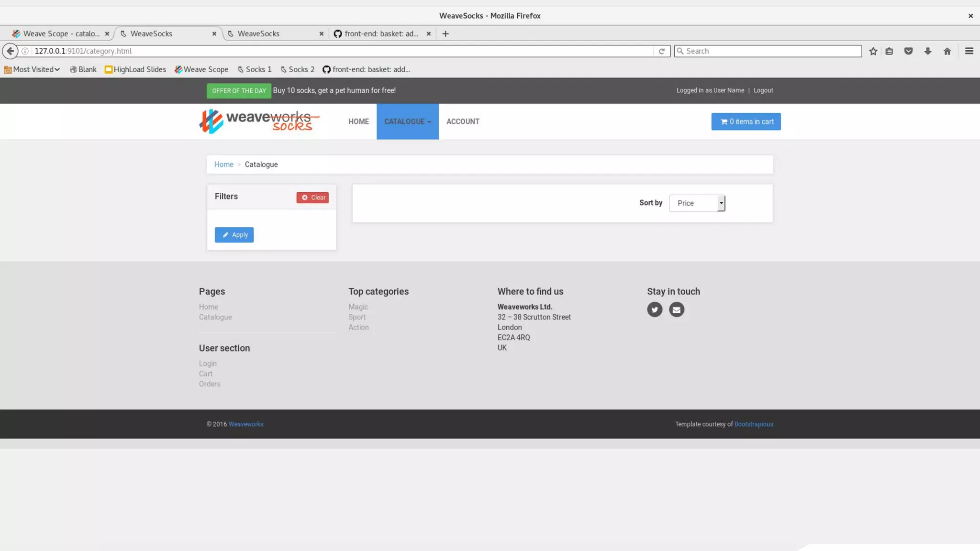The height and width of the screenshot is (551, 980).
Task: Open the Firefox hamburger menu
Action: coord(969,51)
